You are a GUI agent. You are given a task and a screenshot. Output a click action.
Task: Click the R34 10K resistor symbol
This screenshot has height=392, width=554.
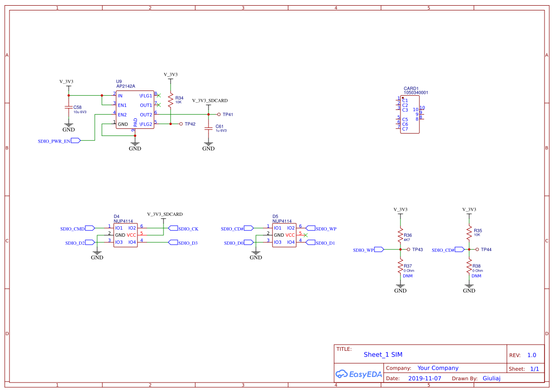(171, 100)
